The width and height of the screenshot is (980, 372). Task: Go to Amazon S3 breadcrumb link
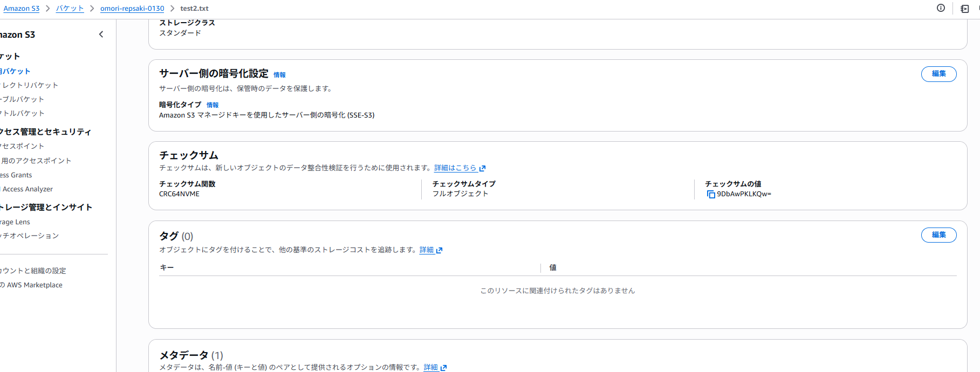point(22,9)
